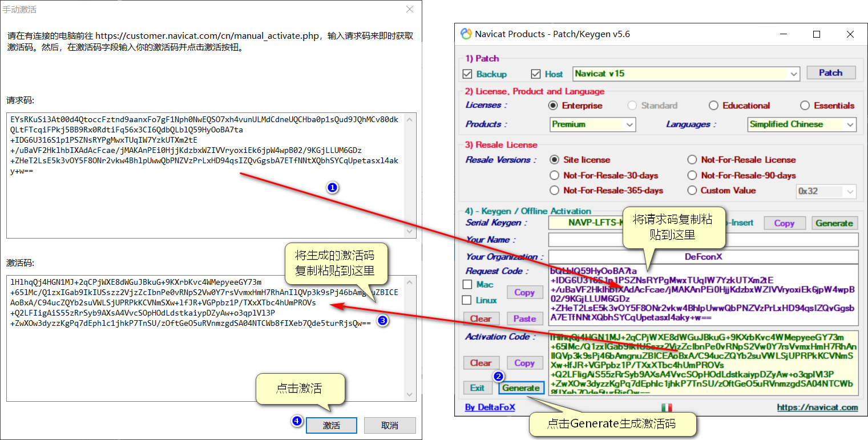
Task: Choose the Not-For-Resale-365-days option
Action: (554, 191)
